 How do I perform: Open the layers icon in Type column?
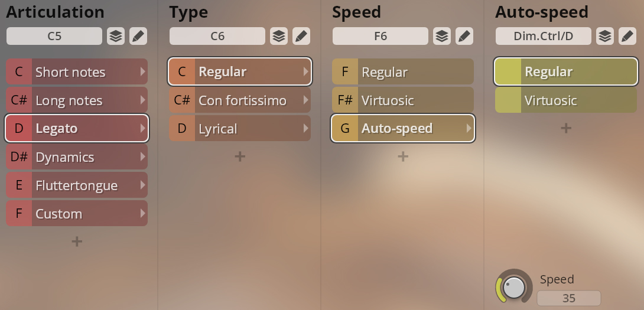click(x=279, y=36)
